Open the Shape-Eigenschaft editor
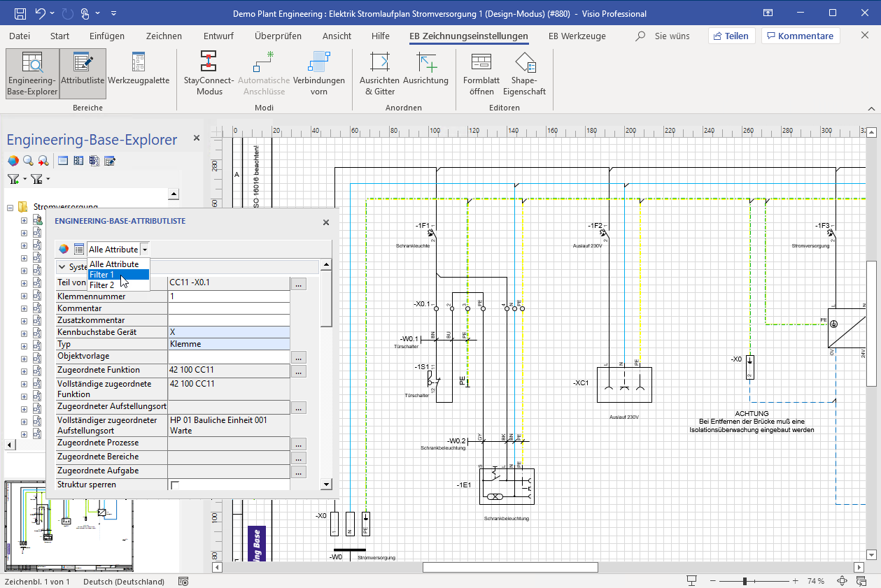Viewport: 881px width, 588px height. point(524,74)
